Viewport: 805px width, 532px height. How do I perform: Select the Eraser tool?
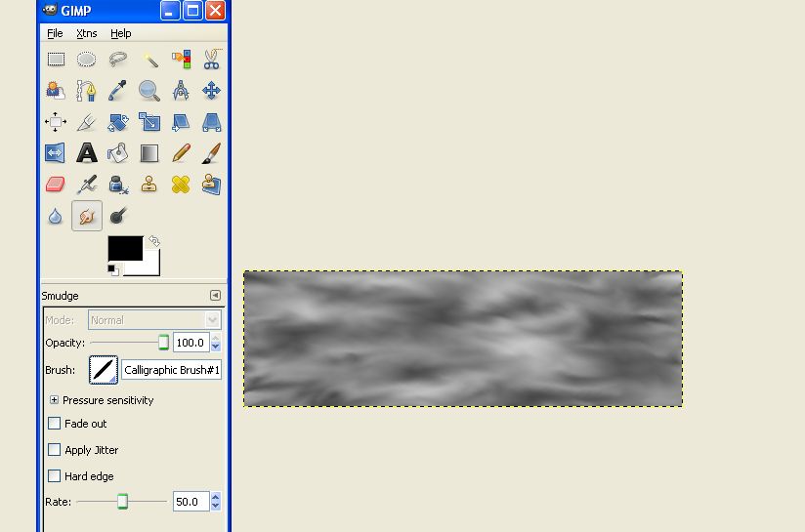click(x=56, y=184)
